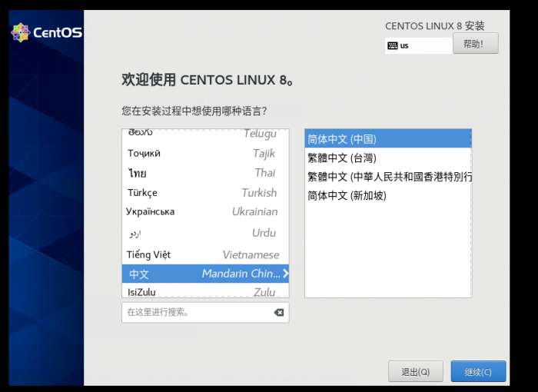Select Українська Ukrainian language row

[205, 212]
